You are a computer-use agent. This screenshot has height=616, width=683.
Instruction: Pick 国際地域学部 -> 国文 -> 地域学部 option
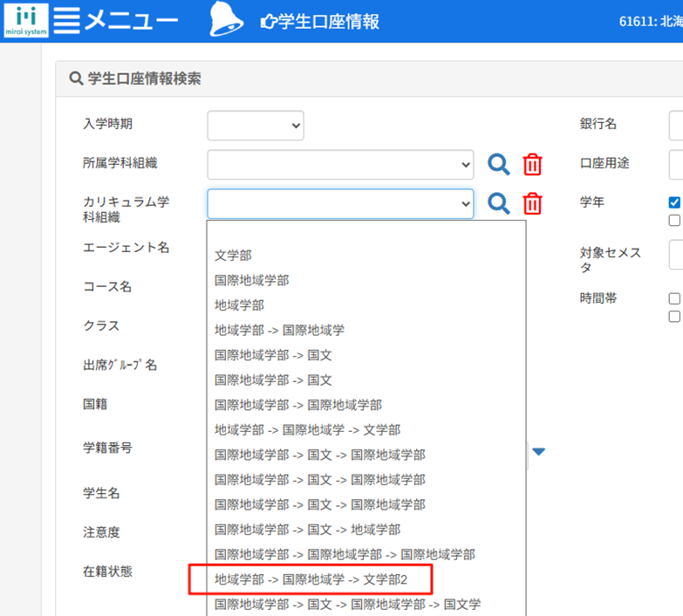point(307,530)
